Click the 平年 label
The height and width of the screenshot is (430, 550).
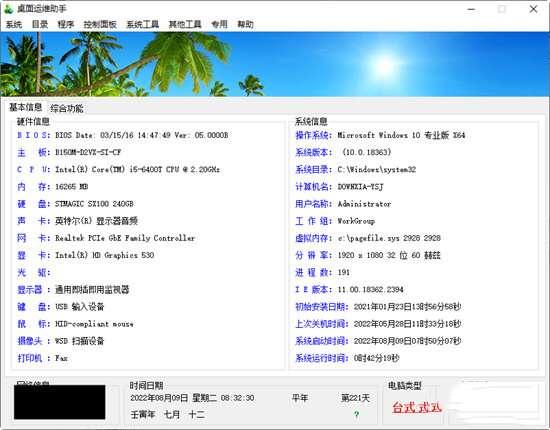[300, 398]
